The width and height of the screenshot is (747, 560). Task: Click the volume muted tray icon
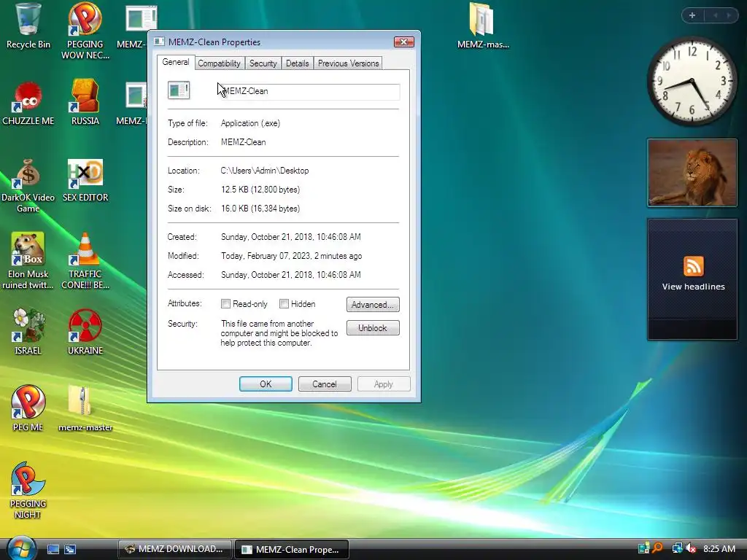(x=692, y=548)
